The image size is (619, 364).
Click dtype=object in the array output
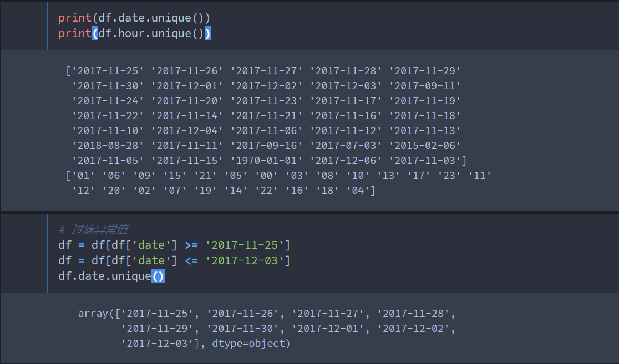[x=251, y=344]
